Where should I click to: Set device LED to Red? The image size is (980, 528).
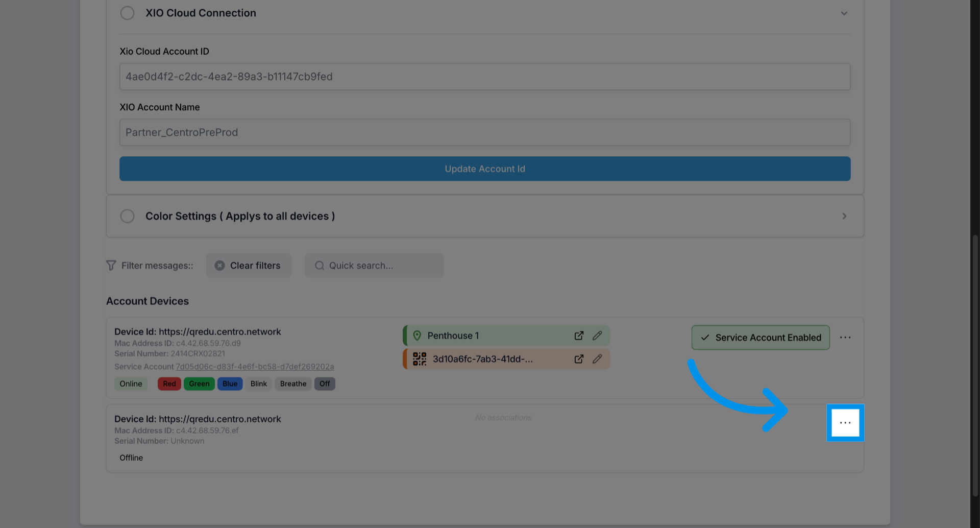(169, 384)
